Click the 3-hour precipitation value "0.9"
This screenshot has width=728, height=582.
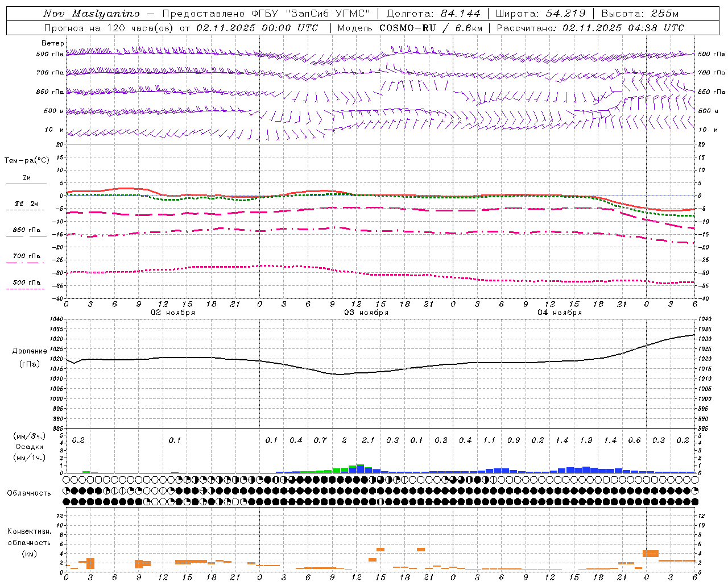(514, 440)
